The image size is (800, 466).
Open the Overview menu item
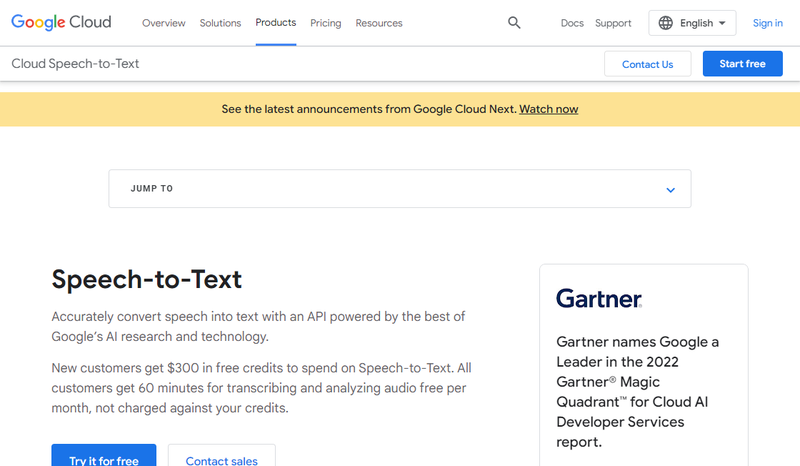pyautogui.click(x=163, y=23)
